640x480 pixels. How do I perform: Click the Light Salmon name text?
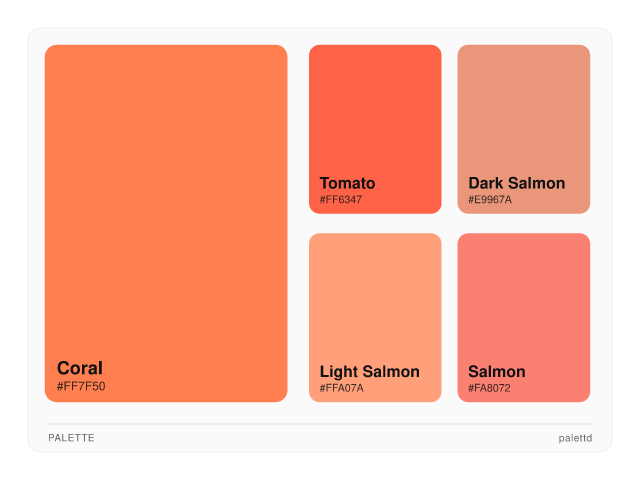[369, 372]
